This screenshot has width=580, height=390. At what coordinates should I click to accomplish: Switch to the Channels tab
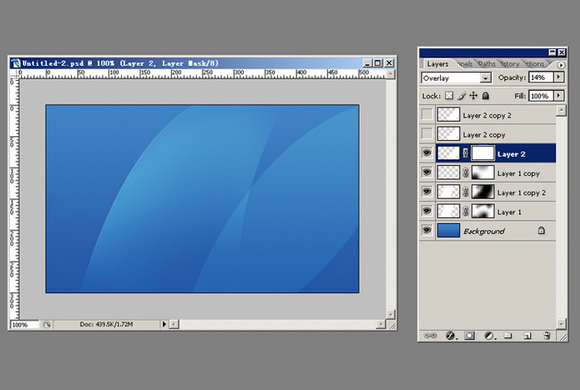pyautogui.click(x=465, y=64)
